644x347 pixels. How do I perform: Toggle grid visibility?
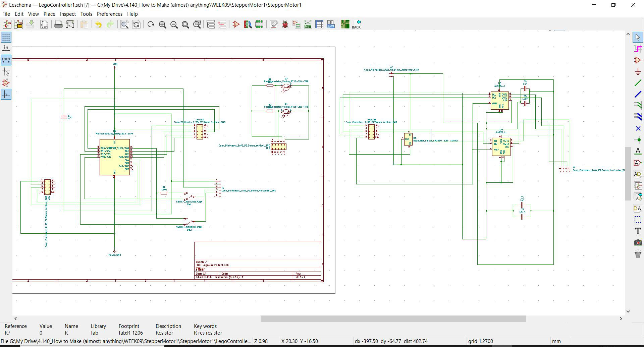click(6, 37)
